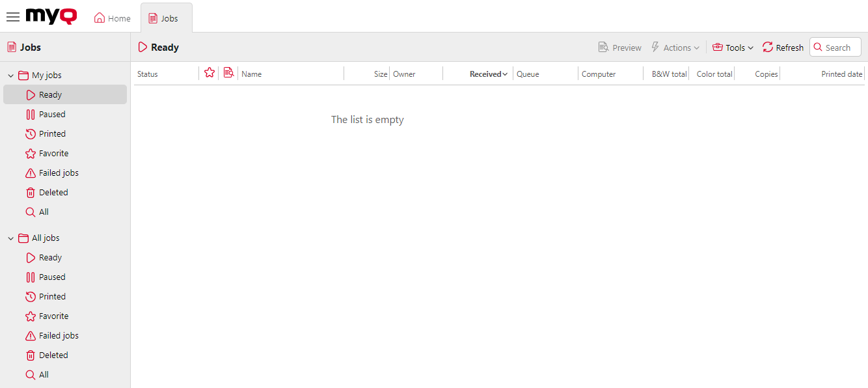Open the Deleted jobs view under My jobs
Image resolution: width=868 pixels, height=388 pixels.
pyautogui.click(x=52, y=192)
